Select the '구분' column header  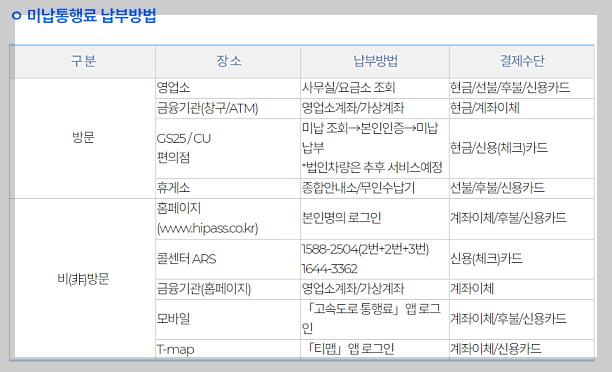(x=83, y=61)
